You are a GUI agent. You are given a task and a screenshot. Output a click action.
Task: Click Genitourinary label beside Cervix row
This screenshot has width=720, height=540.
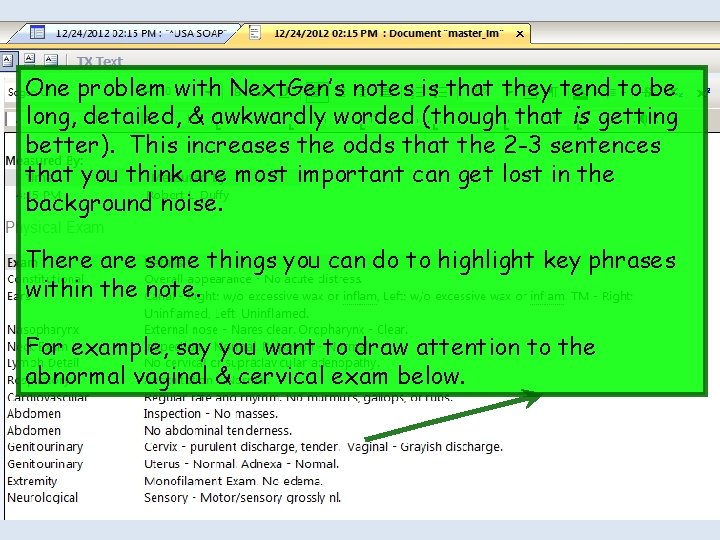click(x=45, y=447)
